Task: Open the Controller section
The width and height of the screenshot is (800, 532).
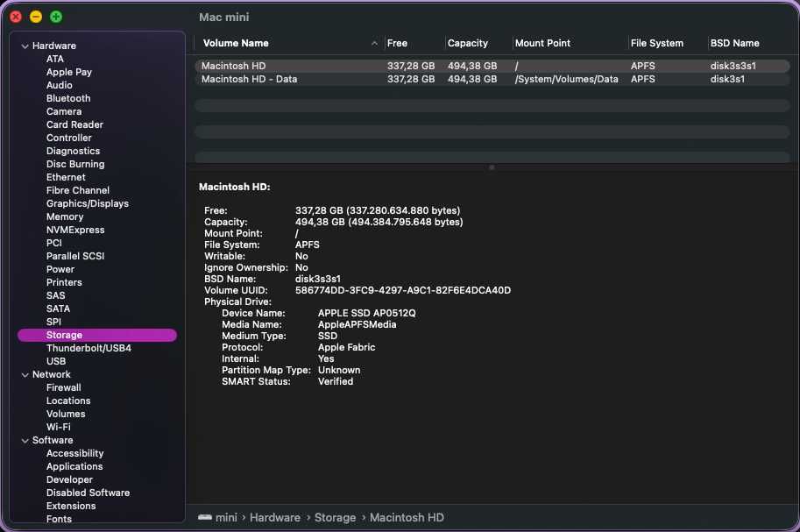Action: pos(69,138)
